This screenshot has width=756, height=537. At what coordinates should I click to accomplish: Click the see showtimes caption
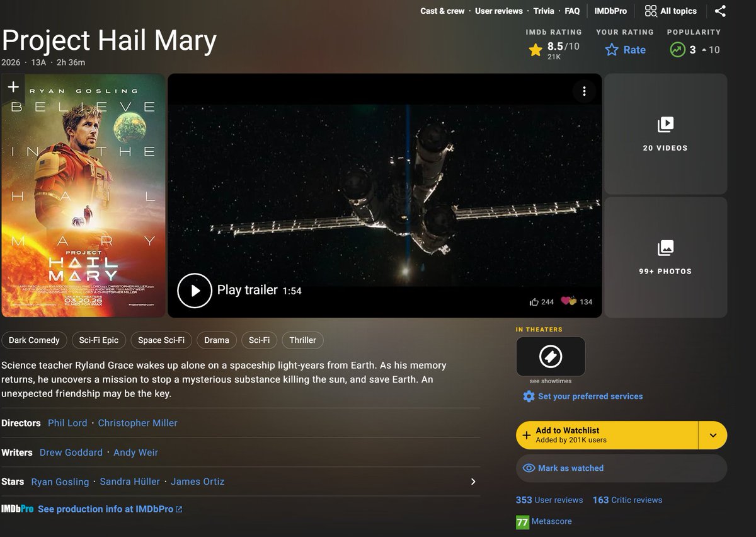[x=551, y=381]
